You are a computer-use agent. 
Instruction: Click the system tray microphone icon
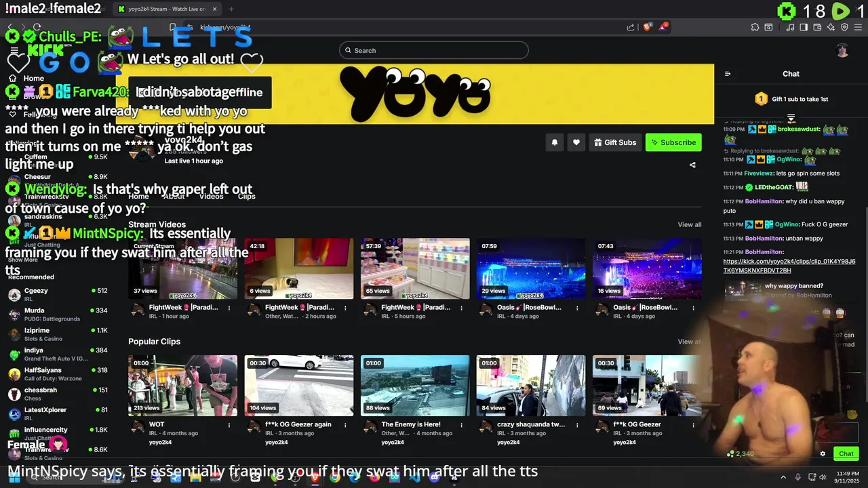798,477
